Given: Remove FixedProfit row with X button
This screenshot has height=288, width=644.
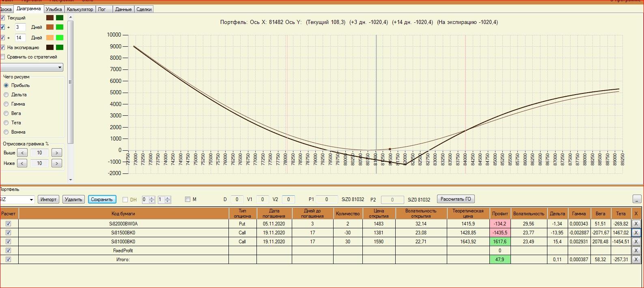Looking at the screenshot, I should click(x=636, y=251).
